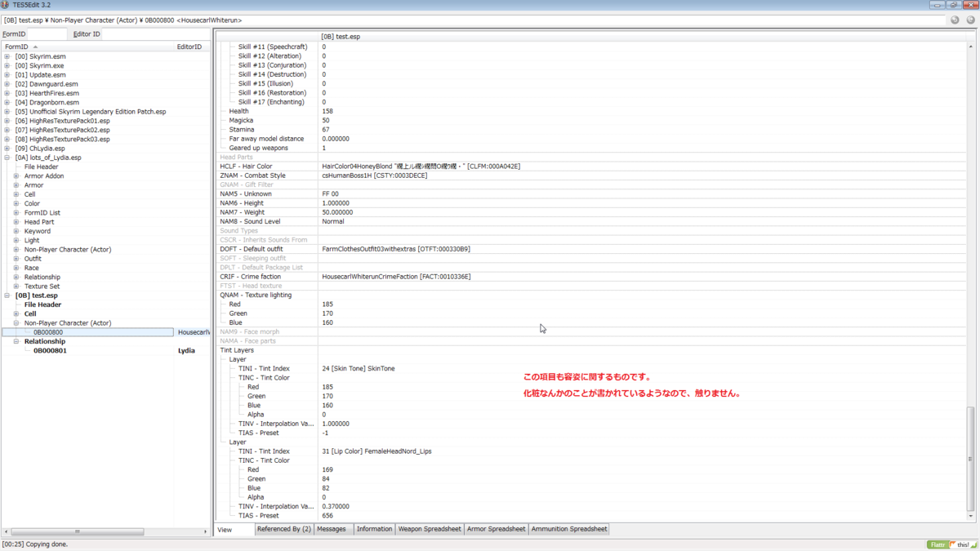Click the 31 [Lip Color] FemaleHeadNord_Lips value
Screen dimensions: 980x551
pos(376,451)
